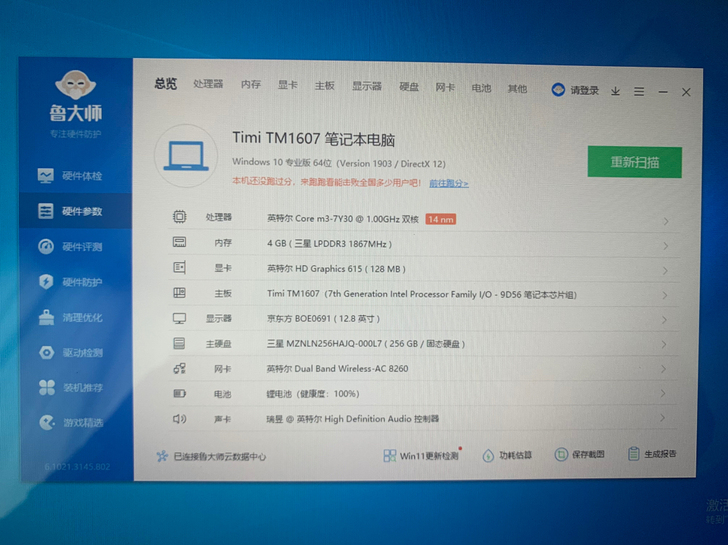Expand the 内存 row chevron
The height and width of the screenshot is (545, 728).
point(665,246)
